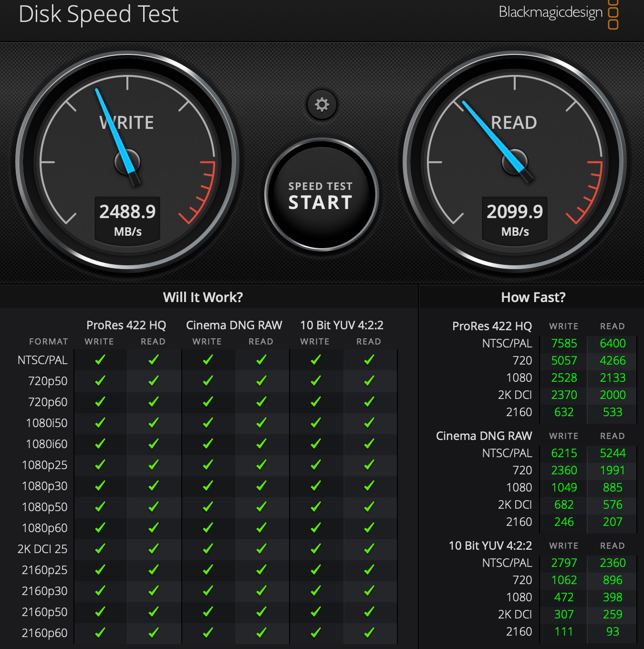Click ProRes 720 write value 5057
644x649 pixels.
point(564,361)
